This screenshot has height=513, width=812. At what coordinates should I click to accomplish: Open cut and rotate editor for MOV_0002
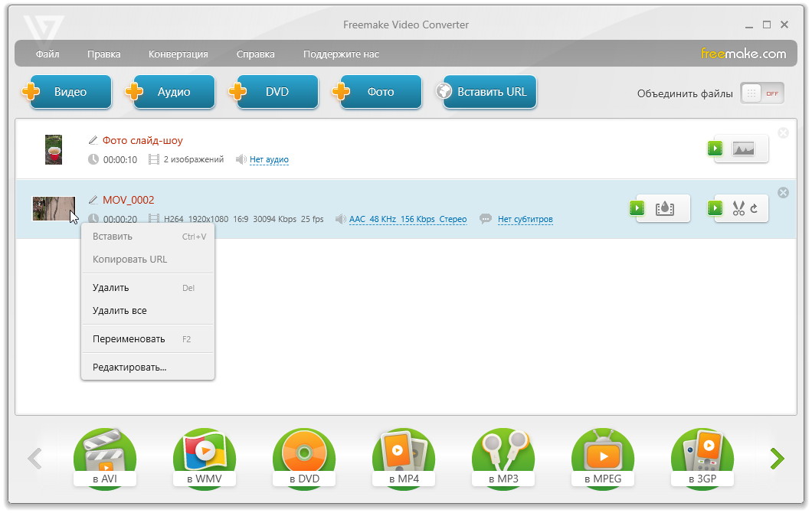coord(743,208)
